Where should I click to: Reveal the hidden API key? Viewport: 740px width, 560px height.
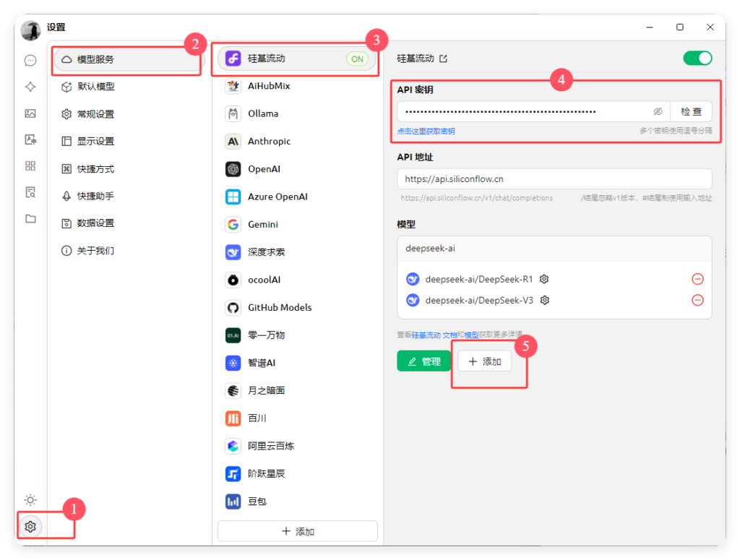click(658, 111)
